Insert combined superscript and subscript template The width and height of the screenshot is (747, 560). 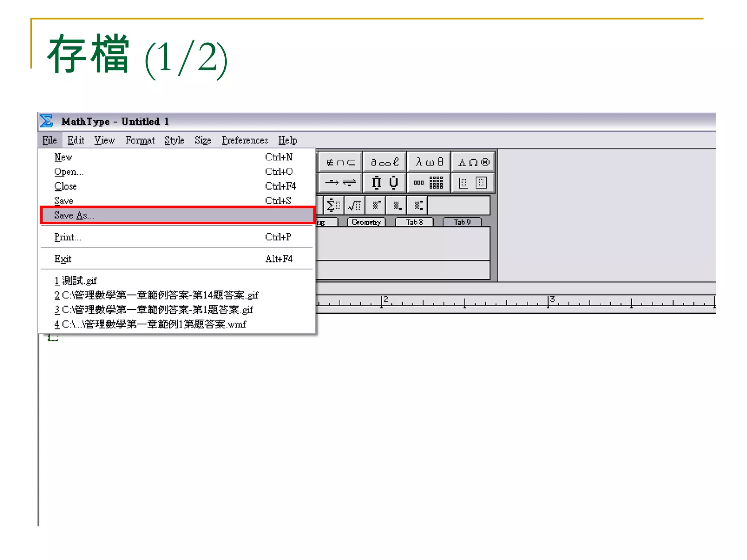click(418, 206)
